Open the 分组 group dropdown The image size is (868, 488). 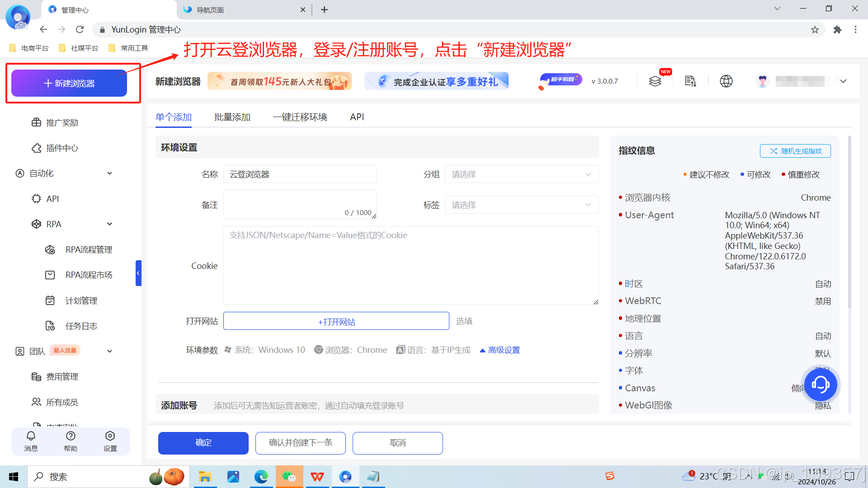pyautogui.click(x=521, y=174)
